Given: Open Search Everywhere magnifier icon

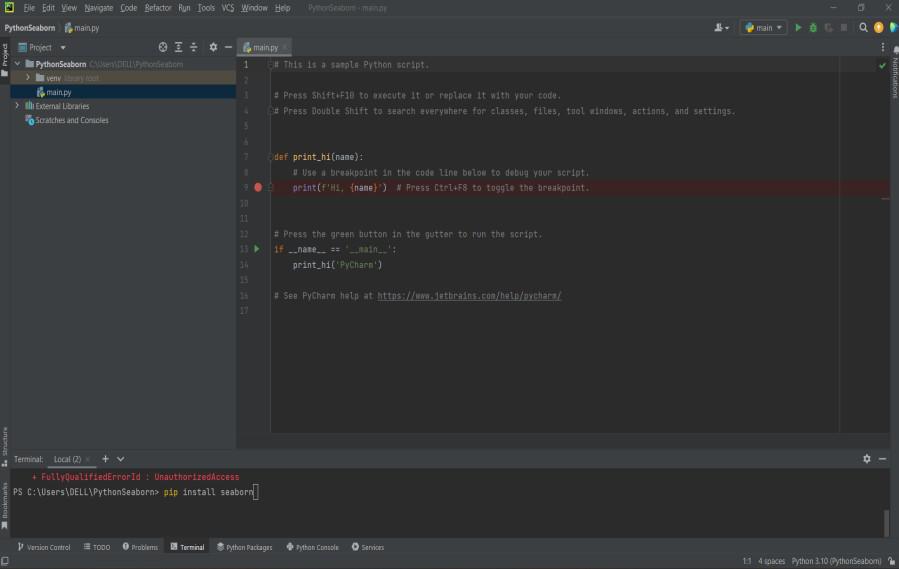Looking at the screenshot, I should click(x=863, y=28).
